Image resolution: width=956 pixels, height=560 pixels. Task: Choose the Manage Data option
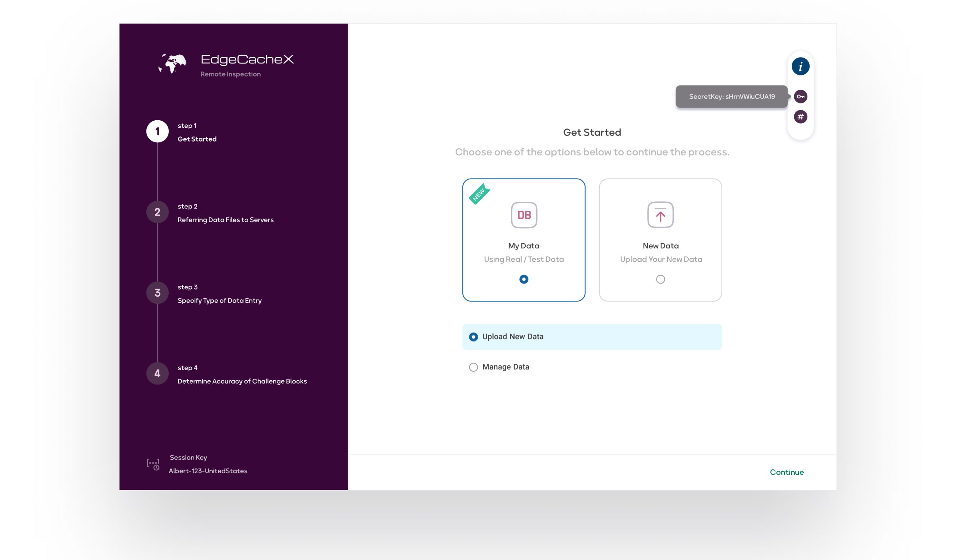[x=473, y=367]
